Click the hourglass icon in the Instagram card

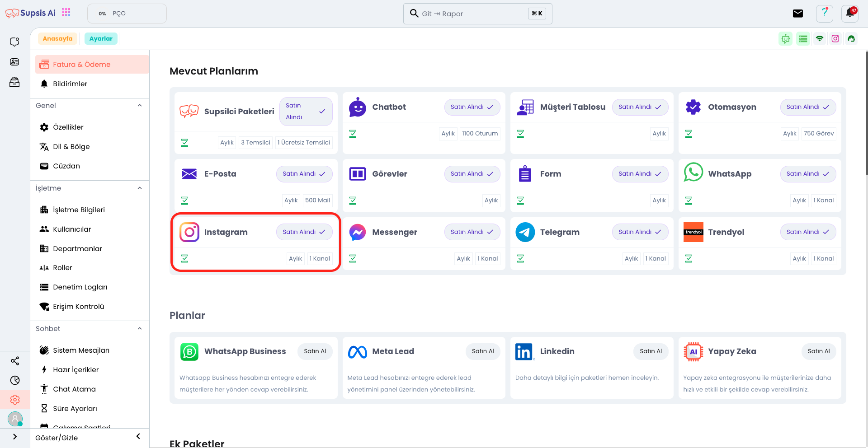click(184, 258)
